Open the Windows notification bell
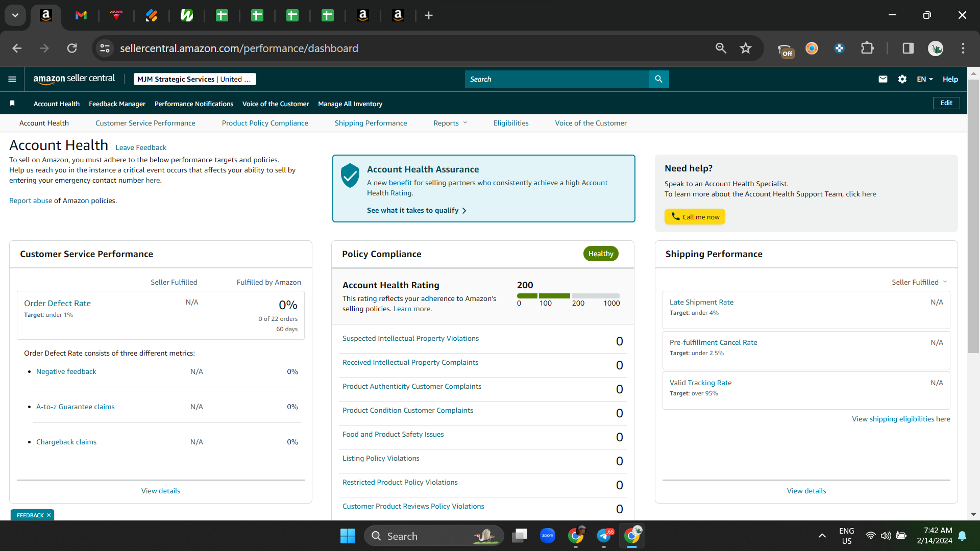This screenshot has height=551, width=980. point(962,536)
